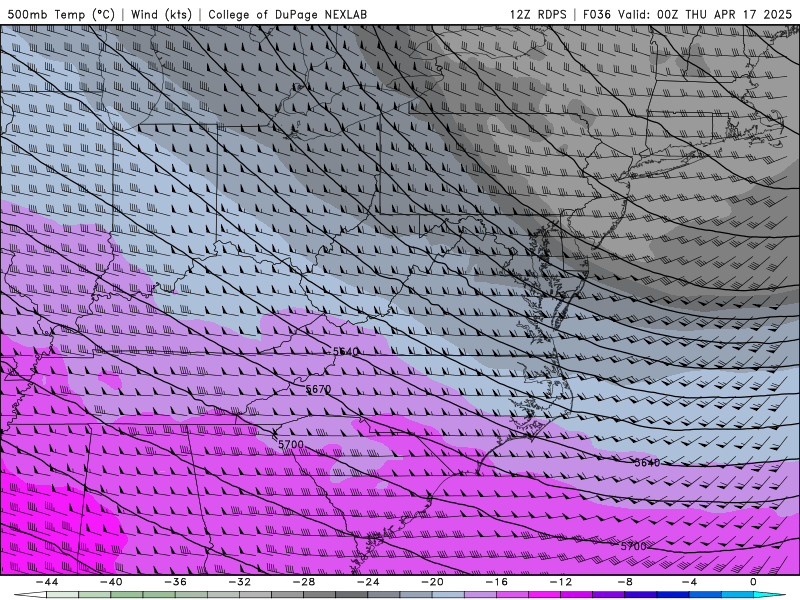Click the 5640 contour label over West Virginia
This screenshot has width=800, height=600.
[x=345, y=352]
